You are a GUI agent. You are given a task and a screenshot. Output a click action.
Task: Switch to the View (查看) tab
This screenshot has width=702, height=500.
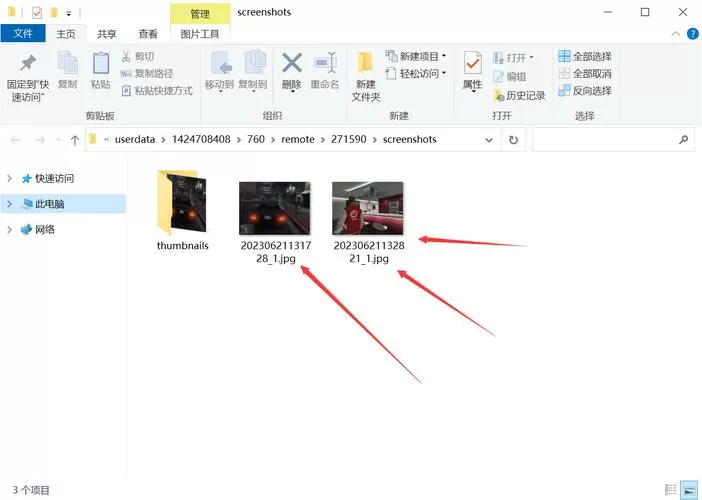point(148,34)
